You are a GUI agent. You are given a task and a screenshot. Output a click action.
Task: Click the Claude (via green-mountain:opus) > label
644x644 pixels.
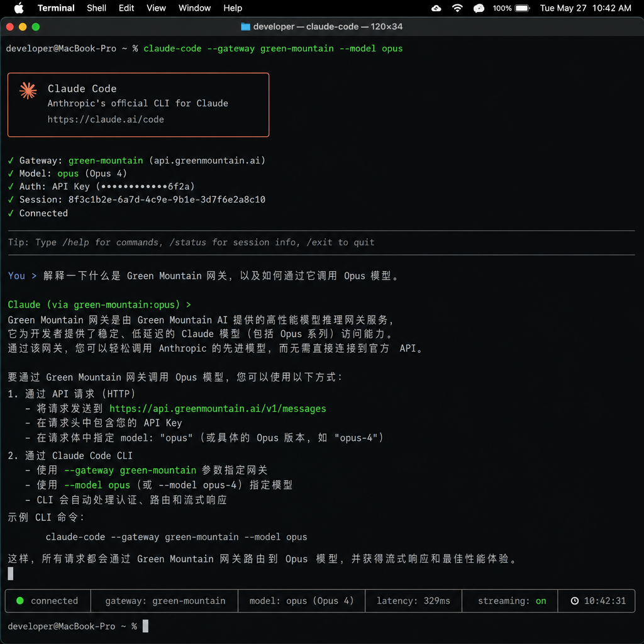tap(99, 305)
